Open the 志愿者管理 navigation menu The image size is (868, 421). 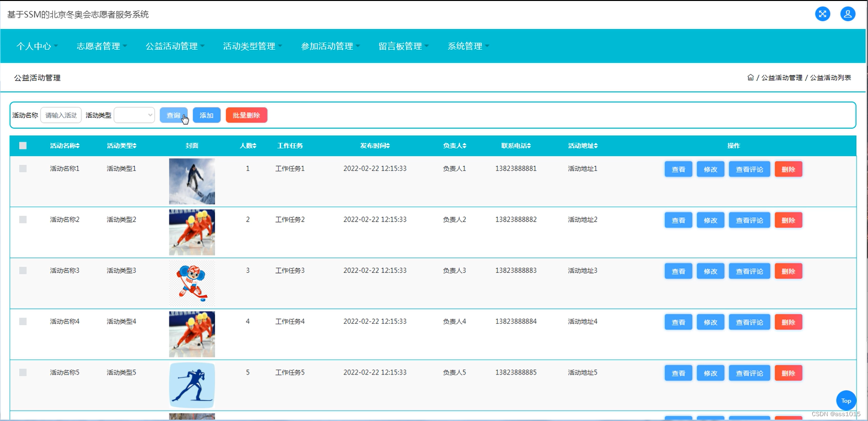click(102, 46)
